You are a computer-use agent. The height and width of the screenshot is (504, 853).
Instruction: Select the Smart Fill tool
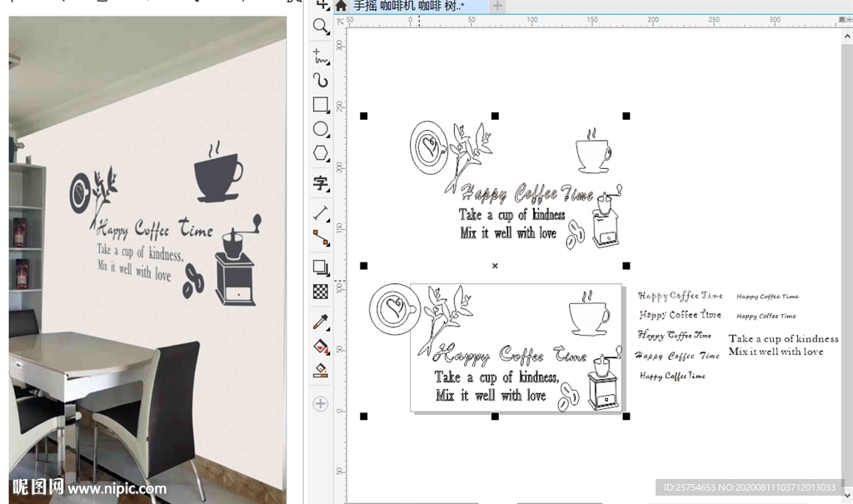[x=321, y=372]
